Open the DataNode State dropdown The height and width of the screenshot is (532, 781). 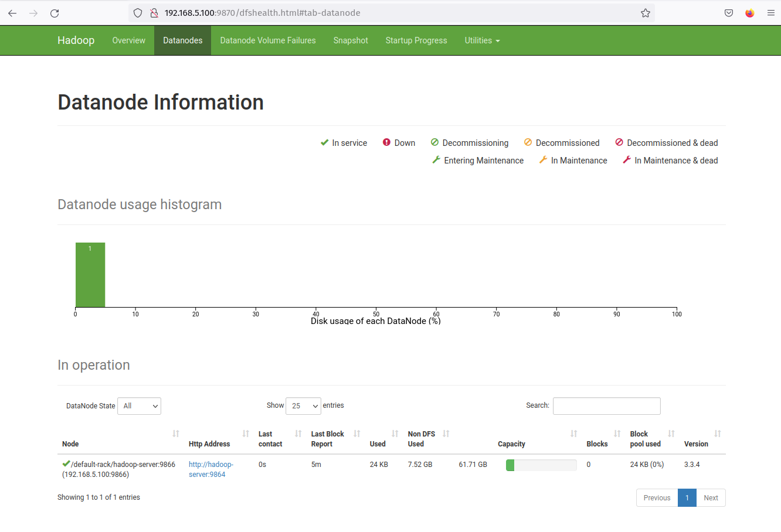click(x=139, y=406)
